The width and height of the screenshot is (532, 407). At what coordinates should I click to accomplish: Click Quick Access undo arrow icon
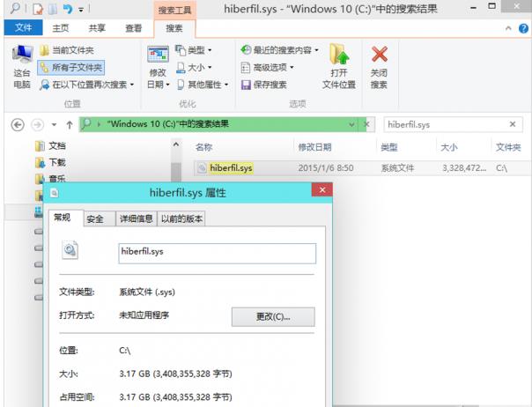tap(68, 9)
